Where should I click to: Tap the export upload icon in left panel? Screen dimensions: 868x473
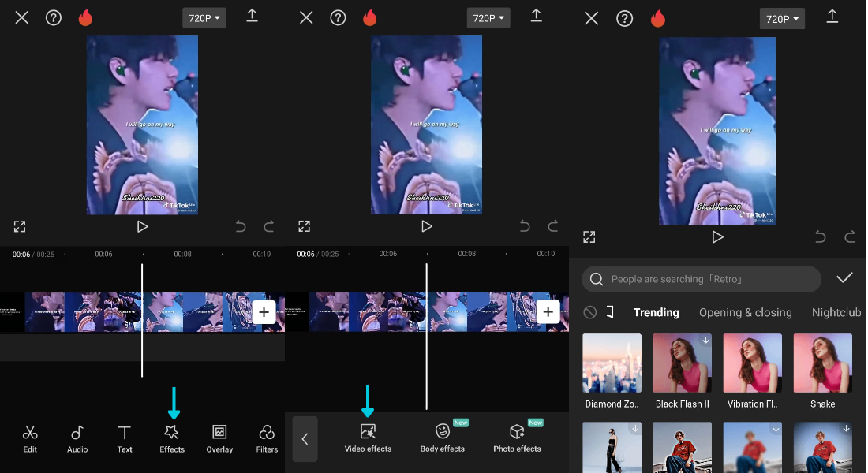pos(252,16)
